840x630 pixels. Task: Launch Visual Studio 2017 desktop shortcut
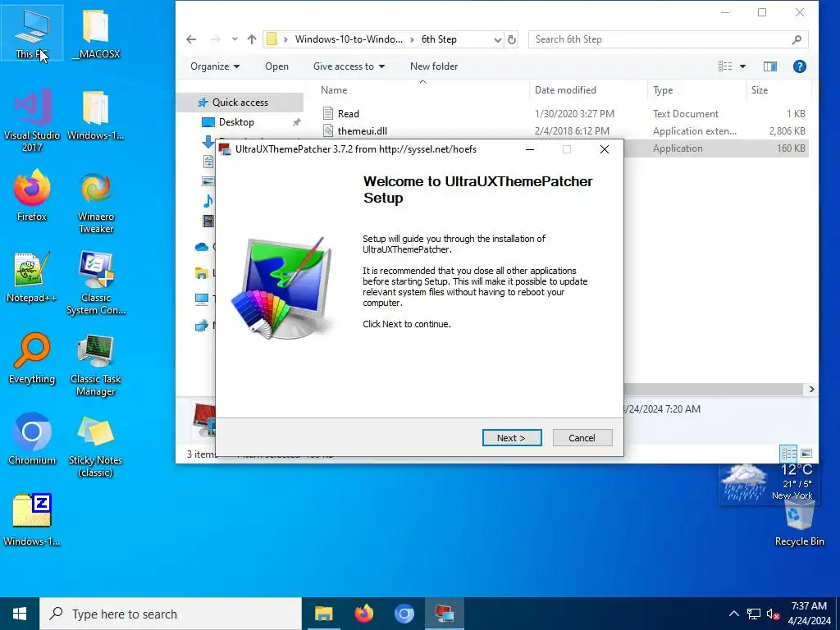[32, 121]
